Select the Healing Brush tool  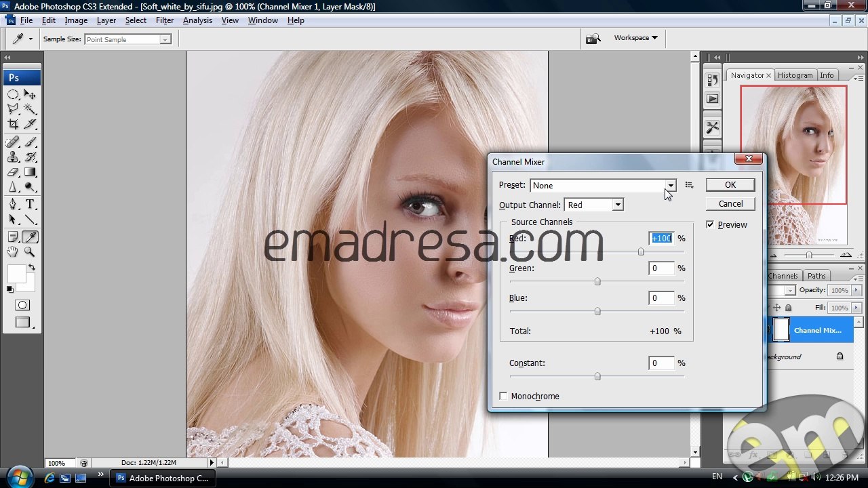[13, 142]
